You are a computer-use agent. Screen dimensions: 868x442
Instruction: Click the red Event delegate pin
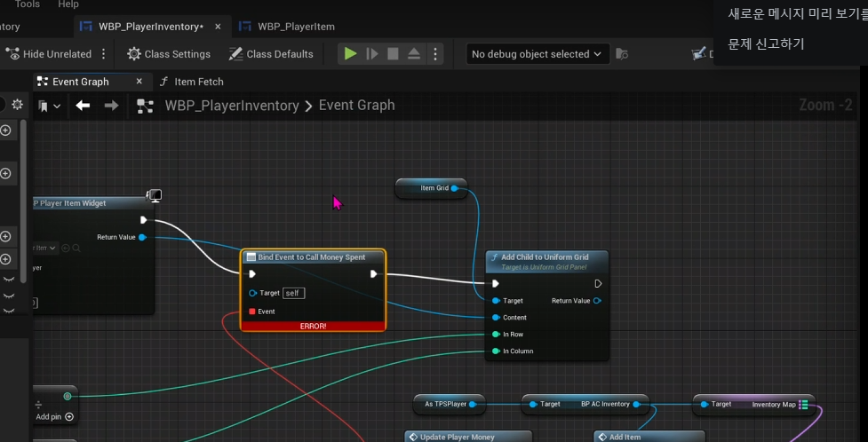252,312
